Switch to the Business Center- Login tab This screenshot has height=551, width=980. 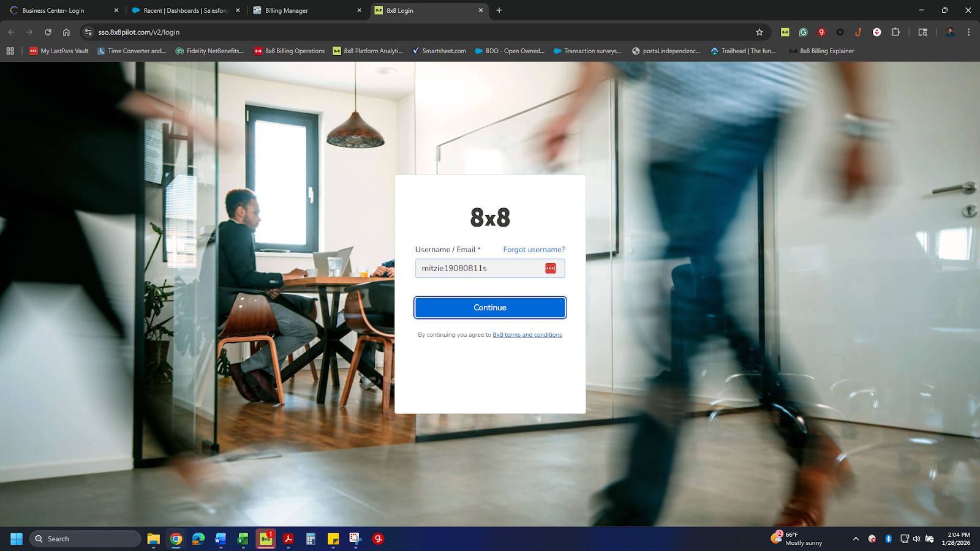click(58, 10)
